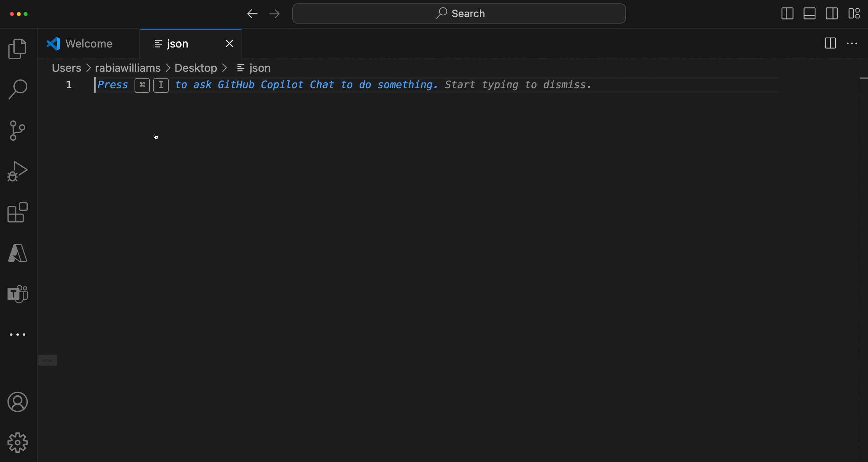Open rabiawilliams breadcrumb segment
The image size is (868, 462).
tap(128, 68)
